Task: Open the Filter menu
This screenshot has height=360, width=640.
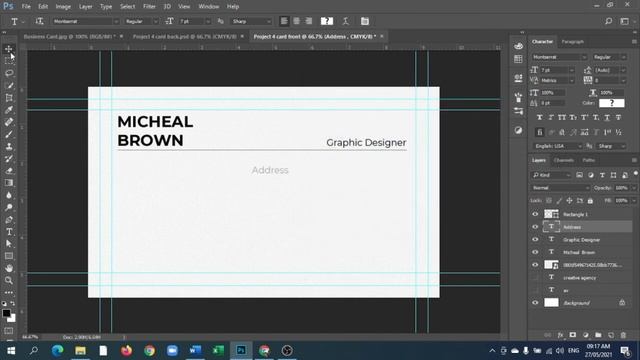Action: pos(149,7)
